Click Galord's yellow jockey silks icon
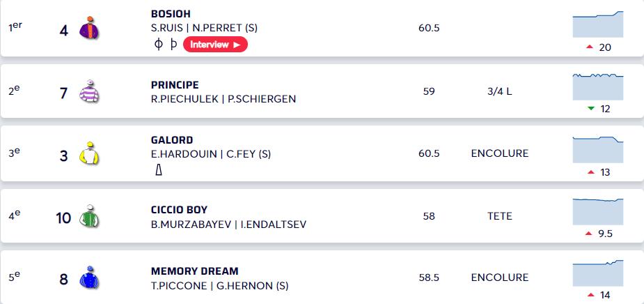The image size is (644, 304). tap(89, 153)
